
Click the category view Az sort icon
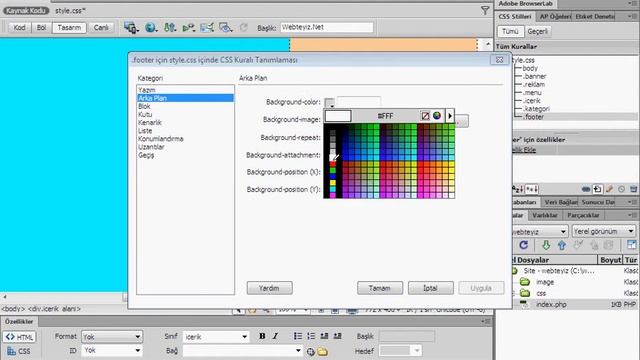coord(518,189)
